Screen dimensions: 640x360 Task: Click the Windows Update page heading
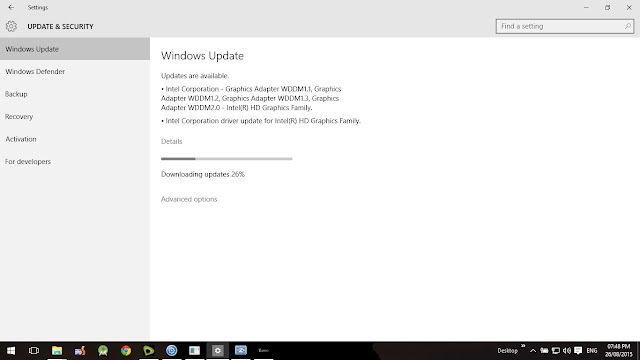(x=202, y=56)
